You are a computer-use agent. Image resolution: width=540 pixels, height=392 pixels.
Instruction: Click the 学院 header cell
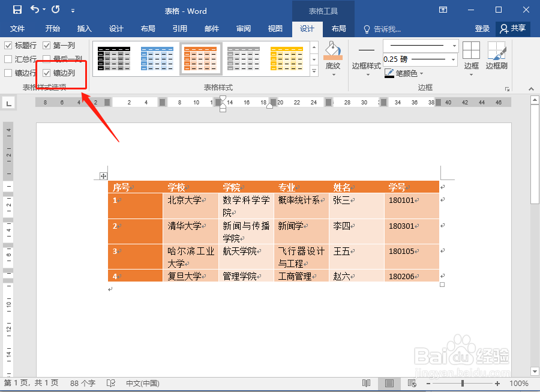click(x=246, y=187)
